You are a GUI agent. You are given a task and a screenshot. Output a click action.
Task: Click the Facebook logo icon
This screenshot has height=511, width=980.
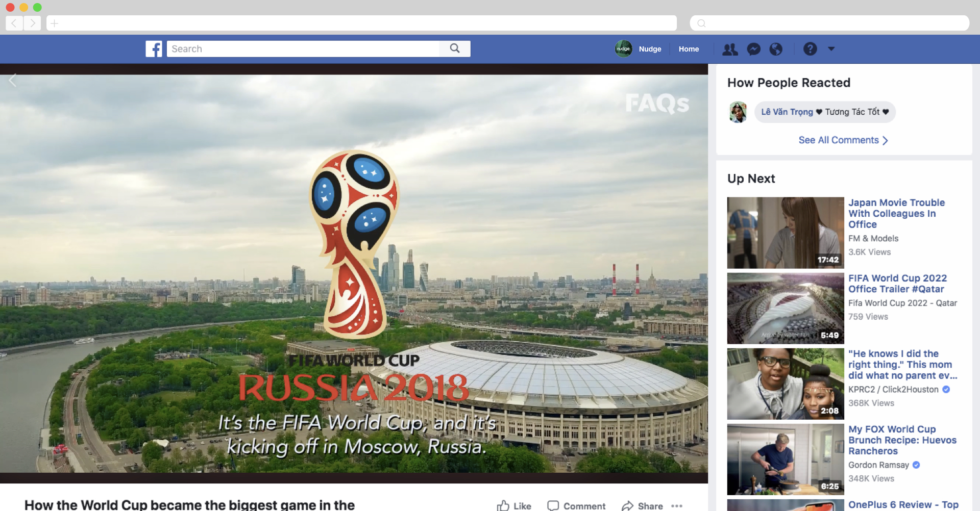point(154,48)
